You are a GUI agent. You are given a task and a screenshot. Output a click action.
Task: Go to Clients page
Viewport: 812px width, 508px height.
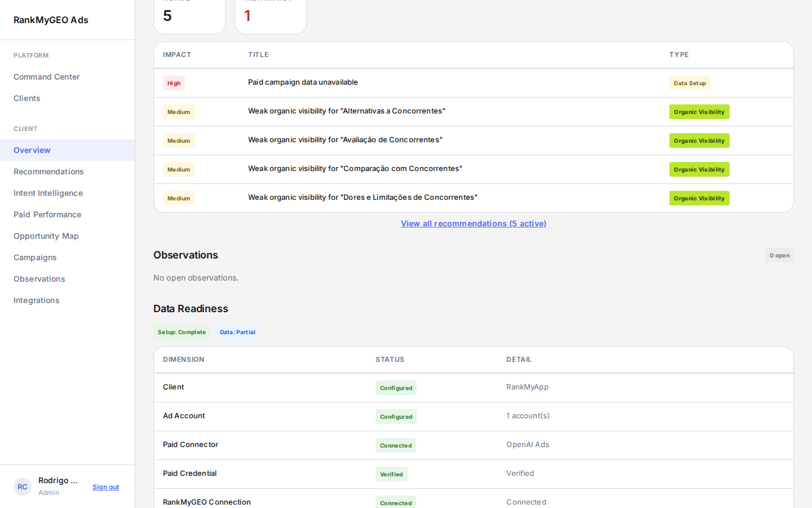coord(67,98)
